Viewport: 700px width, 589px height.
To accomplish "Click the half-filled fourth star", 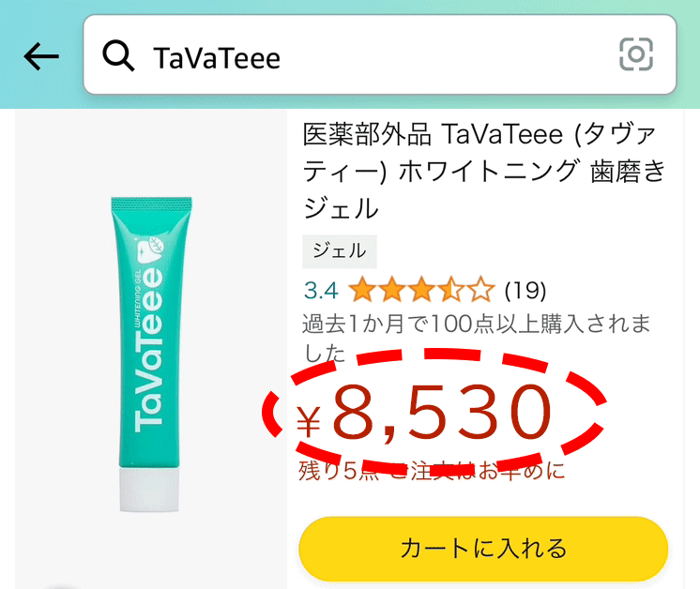I will coord(451,290).
